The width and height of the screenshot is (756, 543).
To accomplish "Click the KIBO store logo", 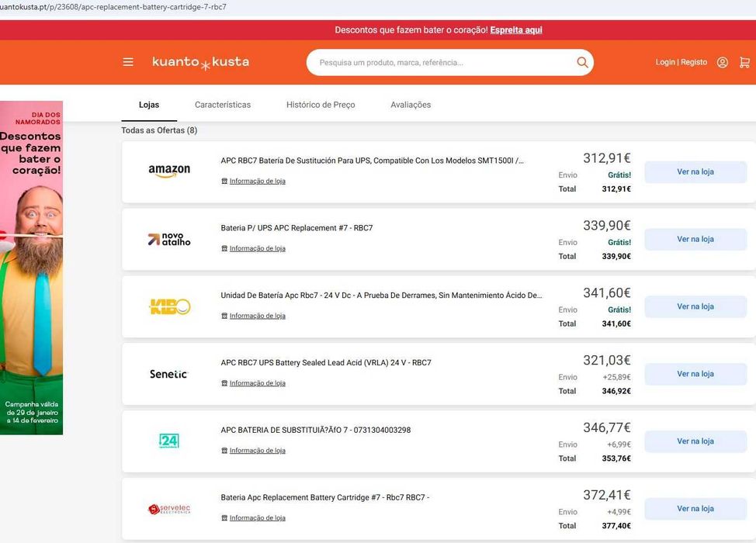I will tap(170, 306).
